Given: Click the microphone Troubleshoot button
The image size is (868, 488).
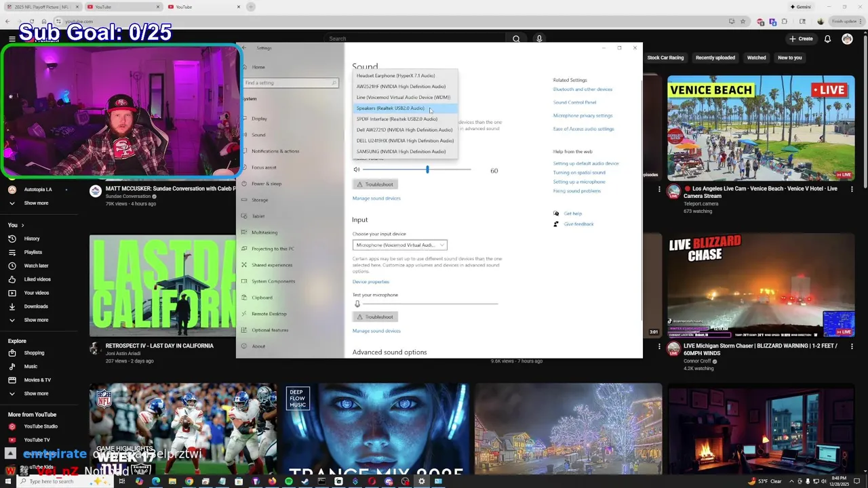Looking at the screenshot, I should coord(375,317).
